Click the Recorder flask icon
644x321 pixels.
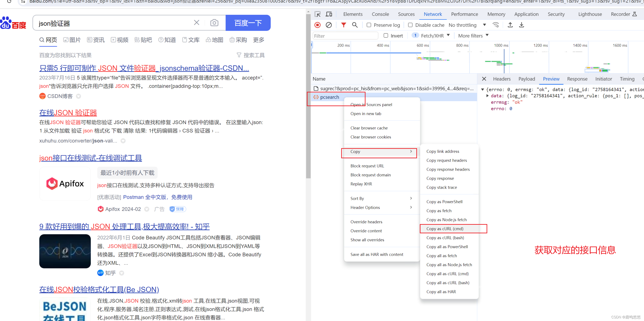pos(635,14)
